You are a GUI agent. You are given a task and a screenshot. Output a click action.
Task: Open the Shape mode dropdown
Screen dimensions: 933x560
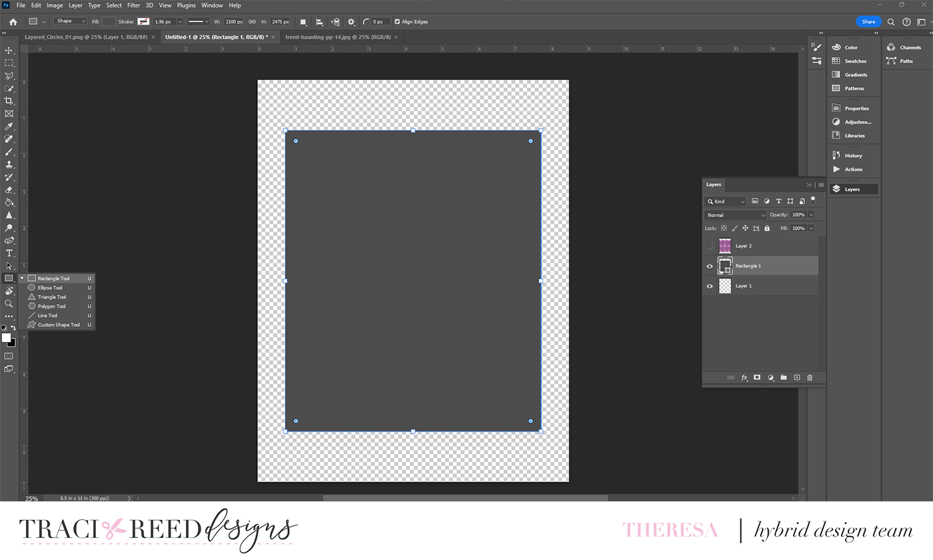69,21
